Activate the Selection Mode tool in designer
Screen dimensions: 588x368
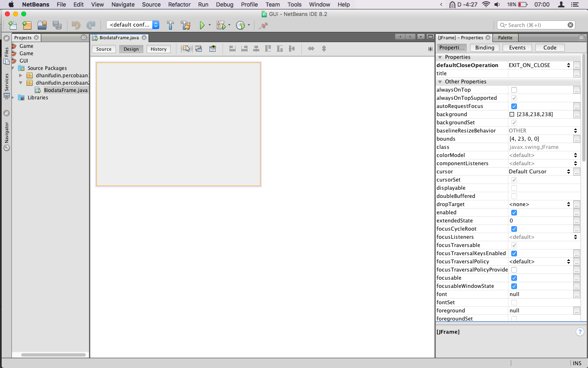tap(187, 49)
